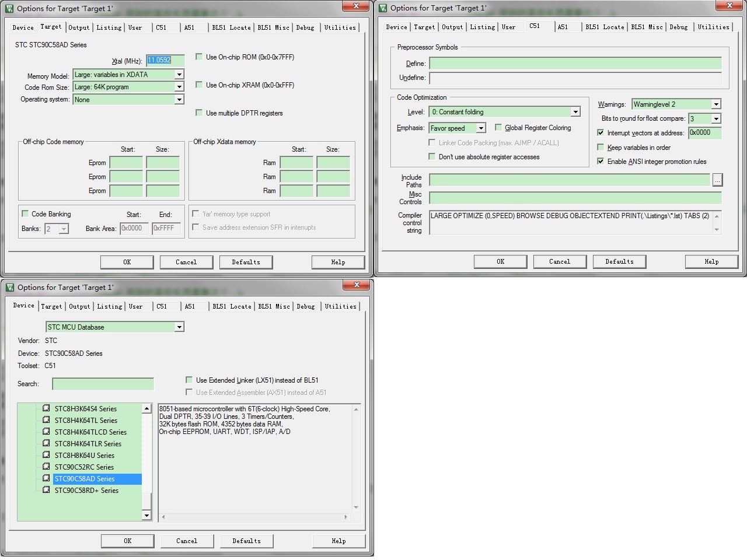Toggle Use multiple DPTR registers
The height and width of the screenshot is (560, 747).
tap(199, 113)
